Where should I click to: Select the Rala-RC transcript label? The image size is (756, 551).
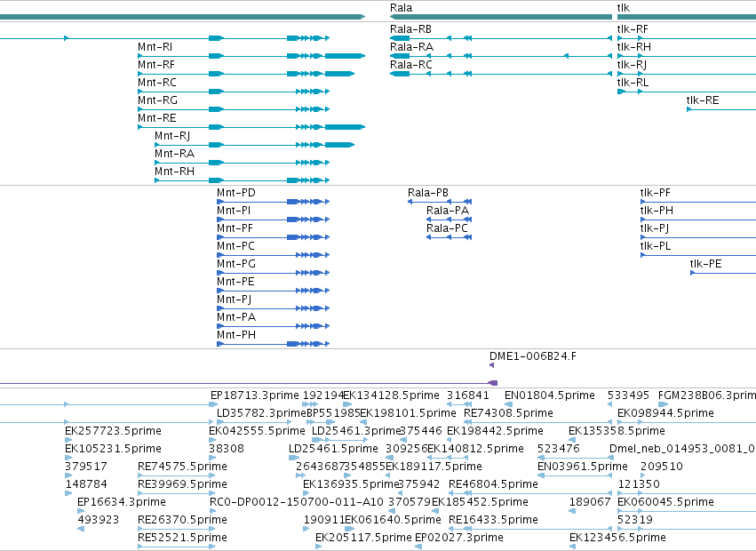(411, 65)
